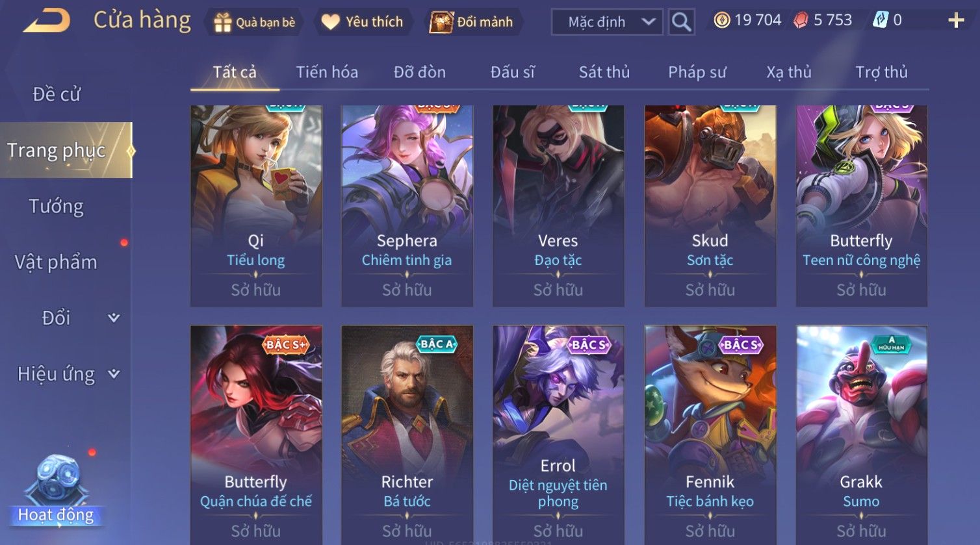Switch to the Pháp sư tab
The height and width of the screenshot is (545, 980).
[697, 72]
